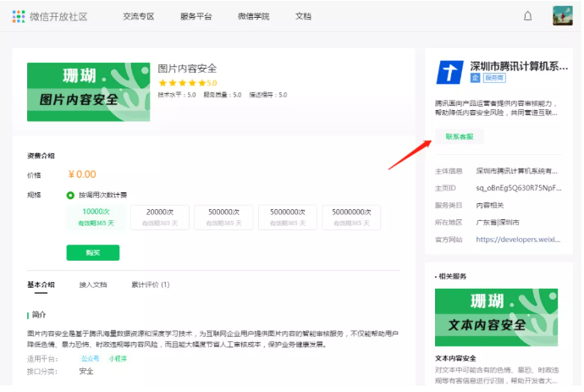Click the green 购买 button
Screen dimensions: 584x392
click(x=93, y=252)
